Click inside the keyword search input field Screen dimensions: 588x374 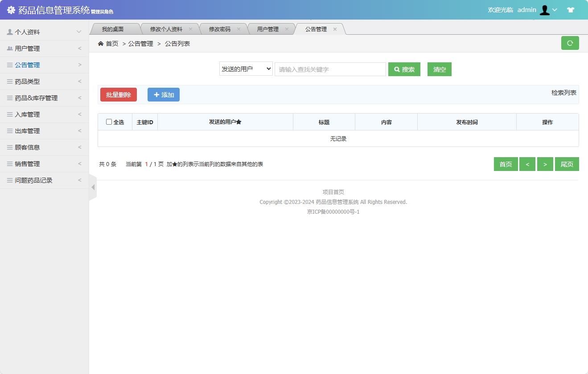(x=330, y=69)
